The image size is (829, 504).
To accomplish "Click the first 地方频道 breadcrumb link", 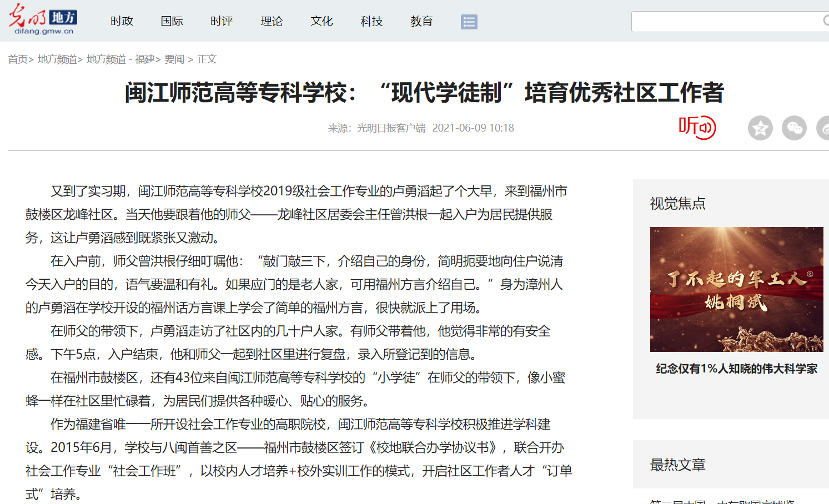I will [x=57, y=59].
